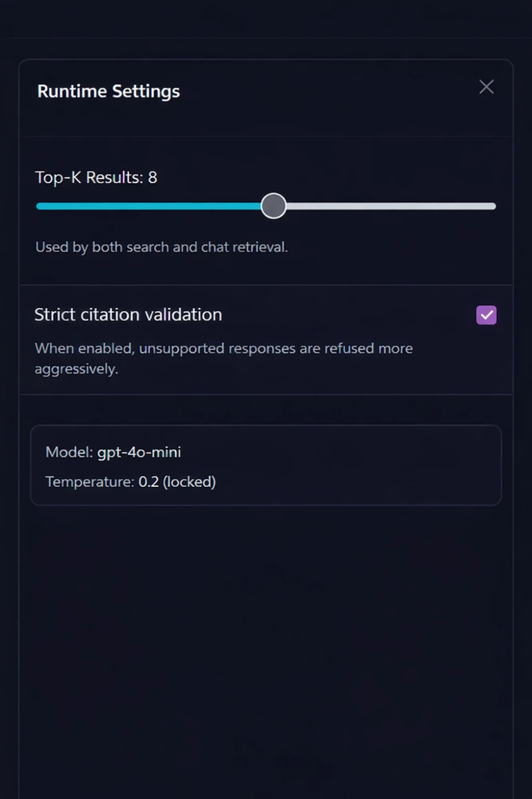532x799 pixels.
Task: Click the Top-K value number 8
Action: click(x=153, y=177)
